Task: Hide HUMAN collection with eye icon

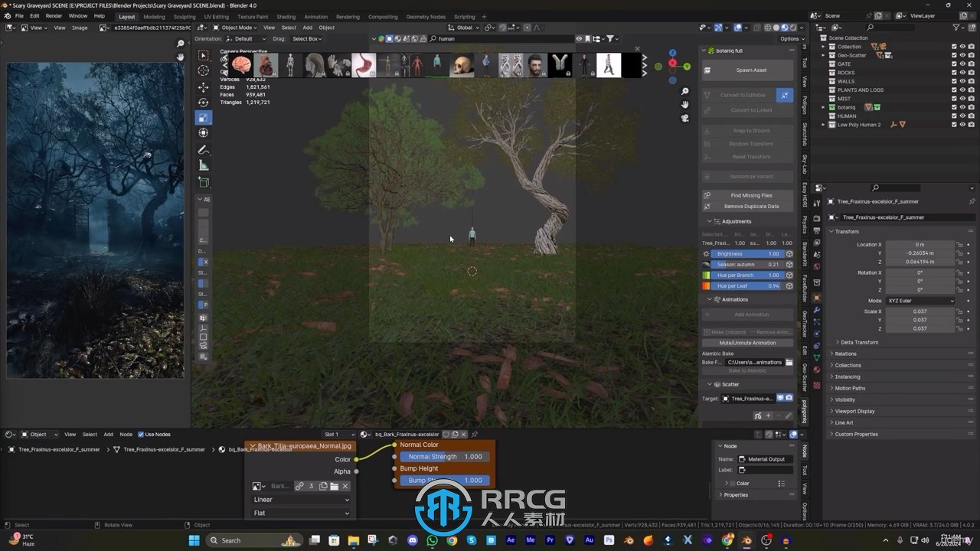Action: click(x=962, y=116)
